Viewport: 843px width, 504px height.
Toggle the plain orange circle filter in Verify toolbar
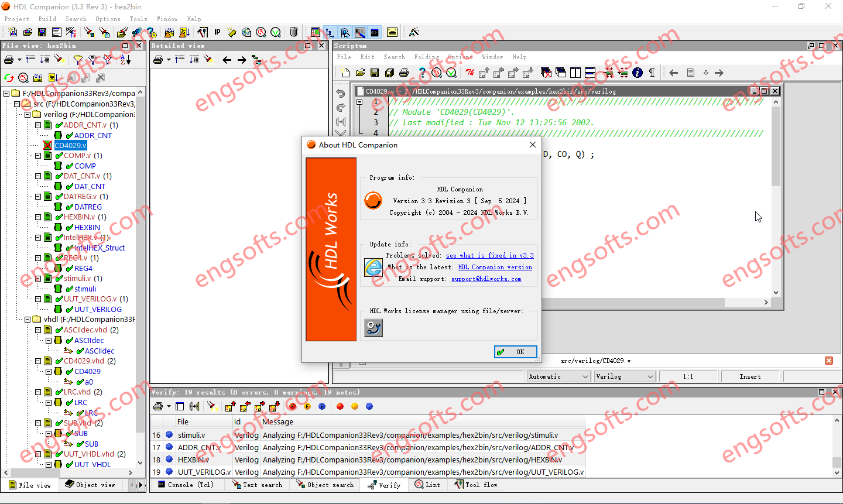pos(355,406)
